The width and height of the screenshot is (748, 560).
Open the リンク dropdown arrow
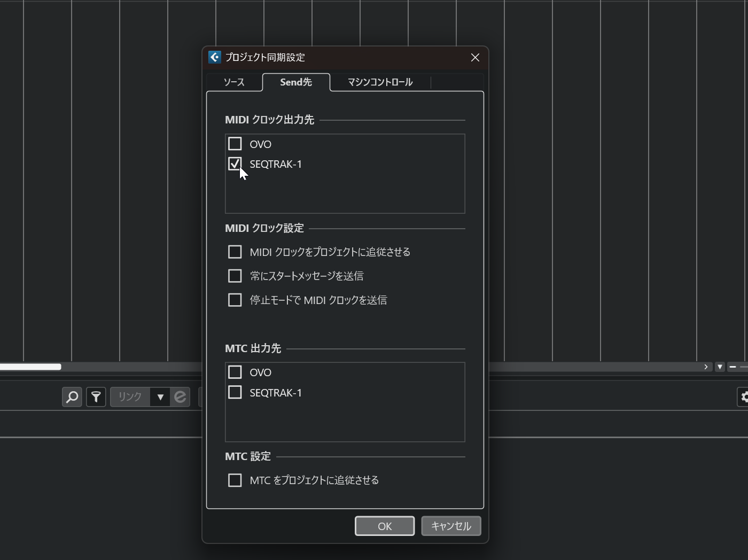(160, 397)
